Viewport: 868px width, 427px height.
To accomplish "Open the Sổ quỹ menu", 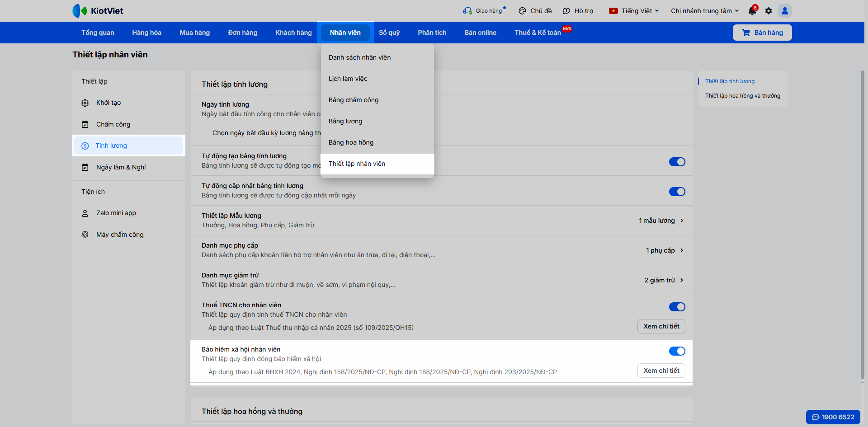I will click(x=389, y=33).
